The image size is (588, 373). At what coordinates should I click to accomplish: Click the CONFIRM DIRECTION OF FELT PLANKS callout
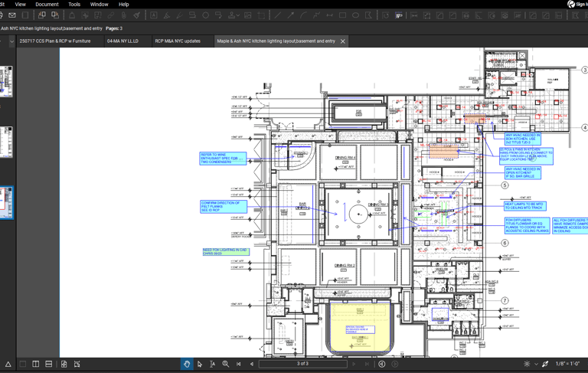pos(224,206)
